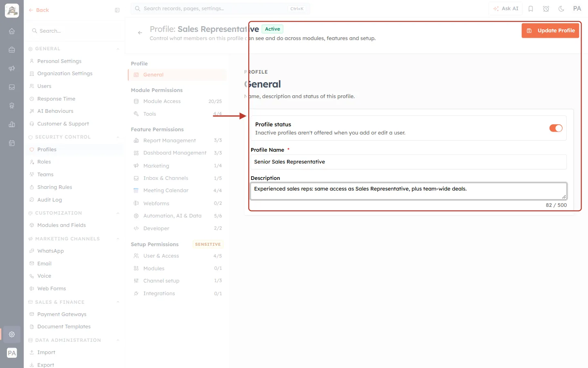Open the inbox icon in left rail
Screen dimensions: 588x368
pos(12,87)
